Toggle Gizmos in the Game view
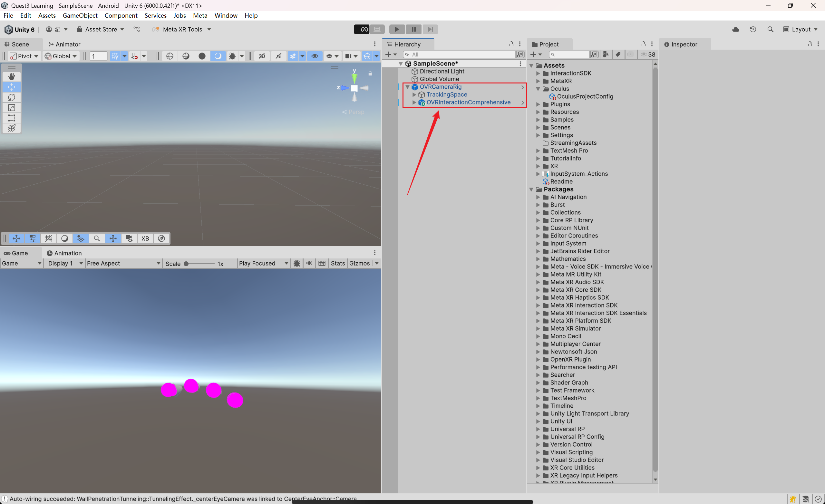 359,264
